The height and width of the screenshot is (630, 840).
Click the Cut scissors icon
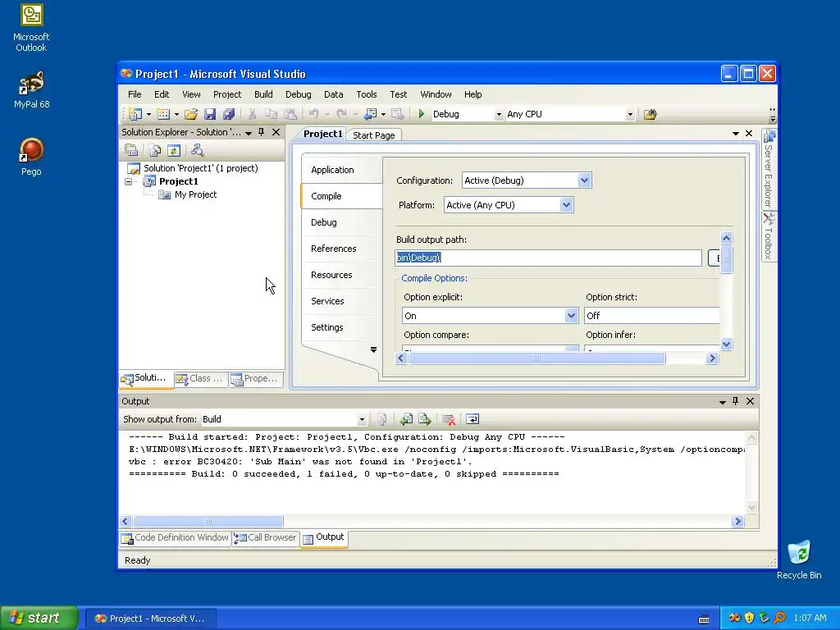(x=252, y=114)
